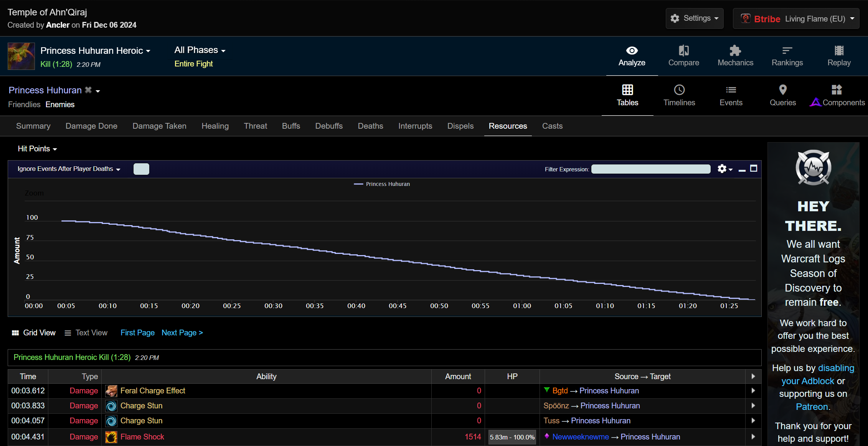Click Entire Fight phase label
This screenshot has width=868, height=446.
pyautogui.click(x=193, y=64)
